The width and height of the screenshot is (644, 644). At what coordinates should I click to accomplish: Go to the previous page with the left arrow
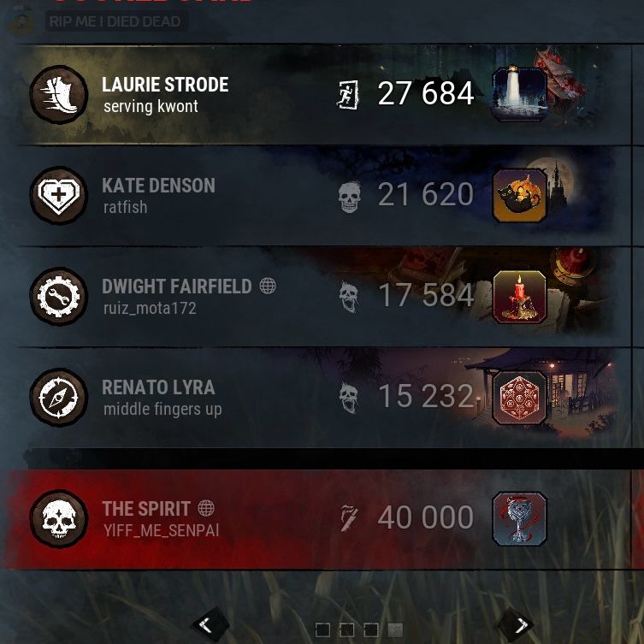click(210, 625)
